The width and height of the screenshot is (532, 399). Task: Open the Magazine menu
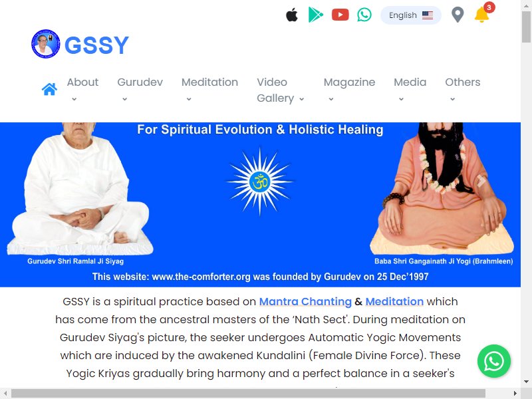click(349, 90)
